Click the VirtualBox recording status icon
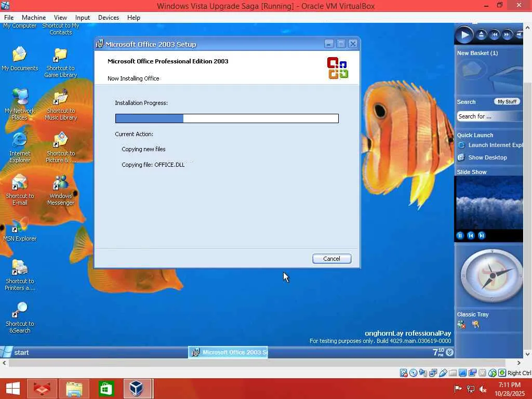 pyautogui.click(x=472, y=373)
